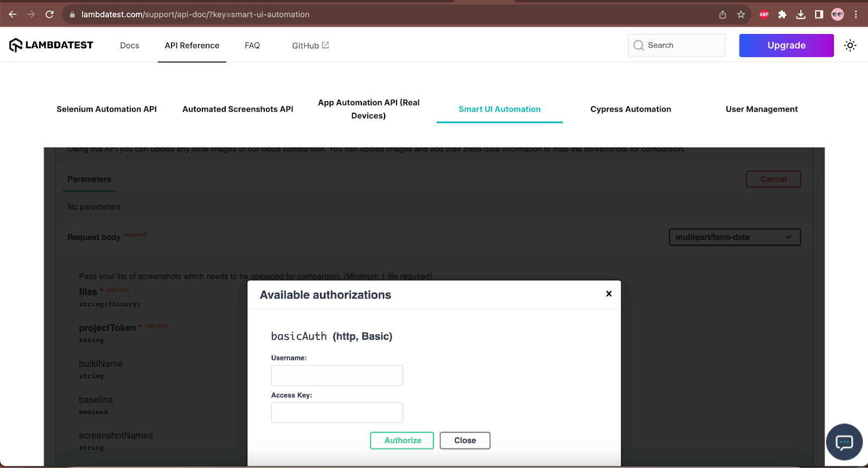Click the Close button in dialog

click(x=465, y=440)
